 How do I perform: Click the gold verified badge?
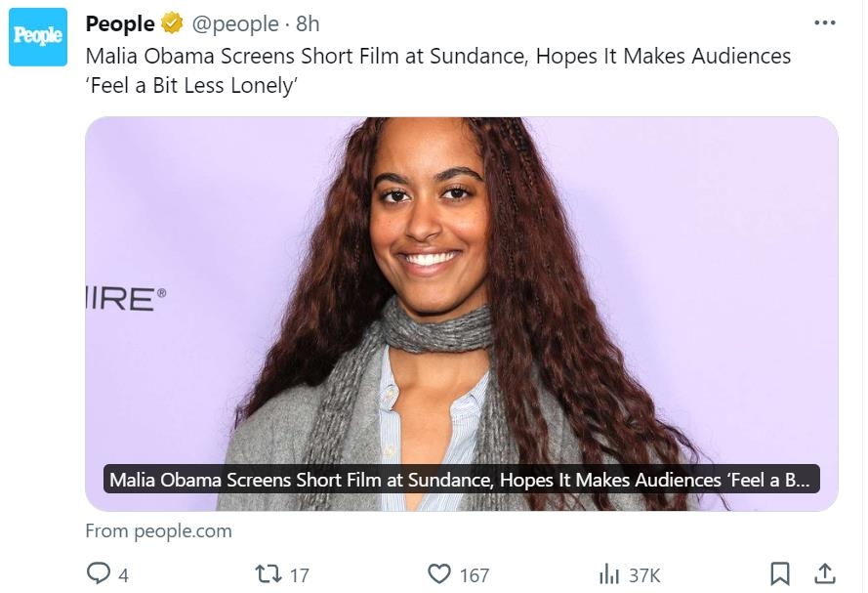pos(172,23)
